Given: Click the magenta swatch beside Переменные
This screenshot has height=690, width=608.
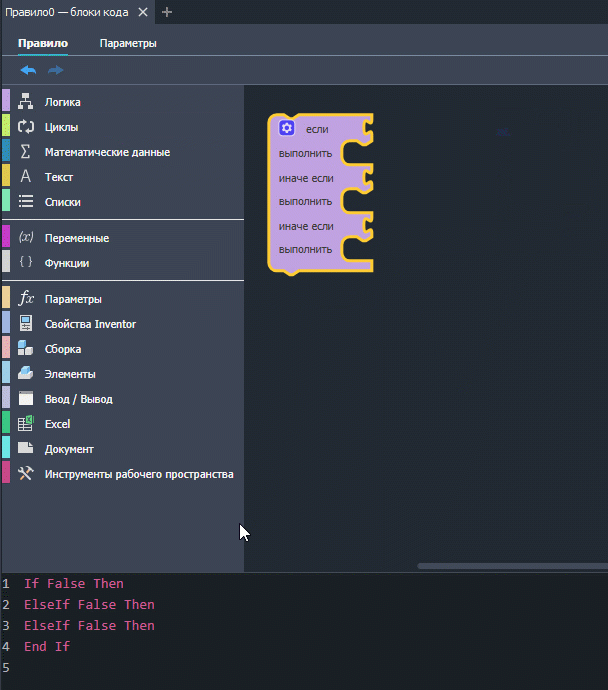Looking at the screenshot, I should (x=6, y=236).
